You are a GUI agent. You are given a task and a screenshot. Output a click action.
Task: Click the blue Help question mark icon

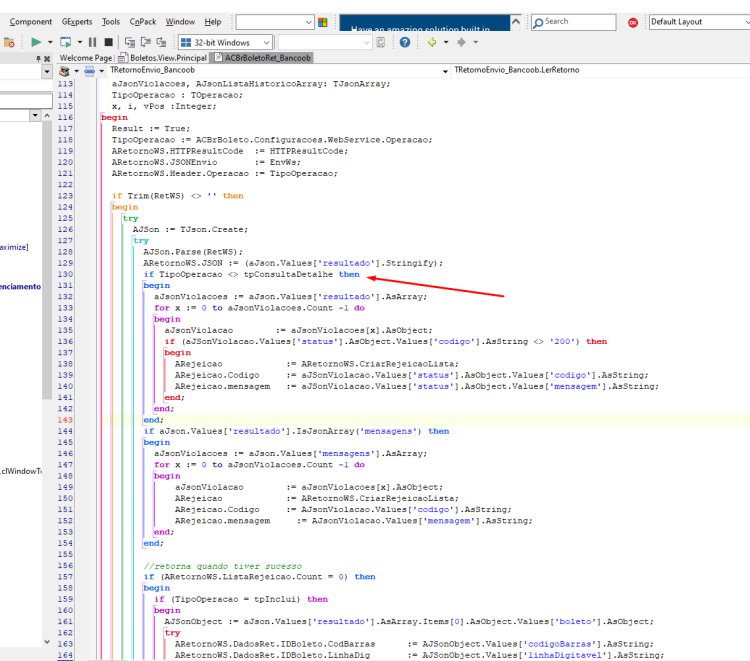(x=405, y=42)
